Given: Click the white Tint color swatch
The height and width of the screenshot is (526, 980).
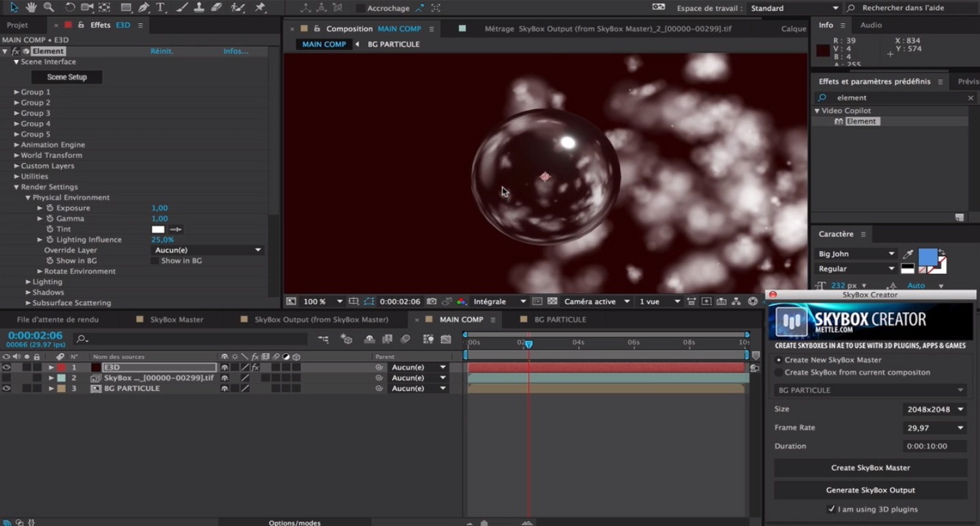Looking at the screenshot, I should tap(158, 230).
